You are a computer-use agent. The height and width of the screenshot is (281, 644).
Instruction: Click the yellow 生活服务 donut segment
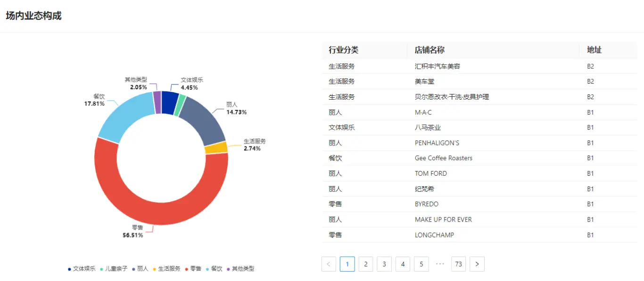pos(216,147)
